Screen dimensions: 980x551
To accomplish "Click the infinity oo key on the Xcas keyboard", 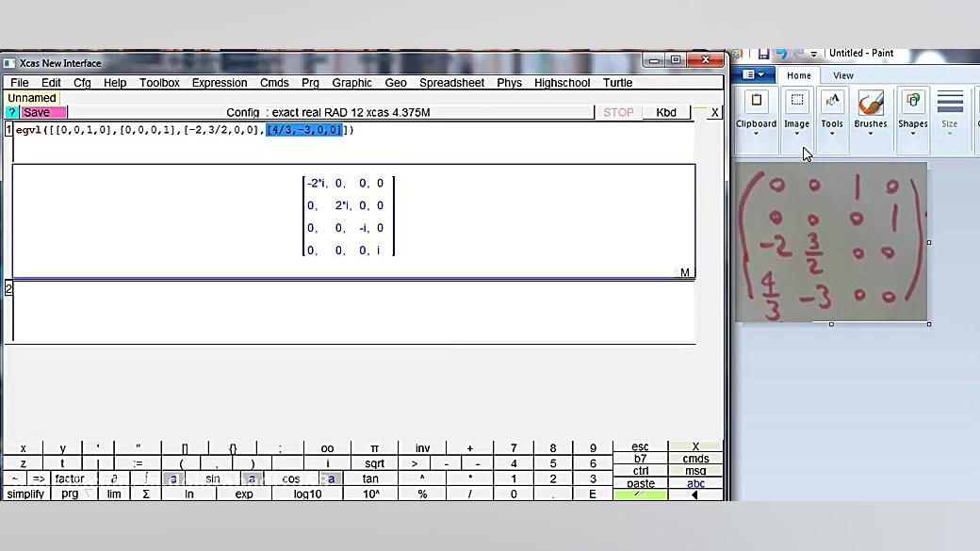I will (327, 448).
